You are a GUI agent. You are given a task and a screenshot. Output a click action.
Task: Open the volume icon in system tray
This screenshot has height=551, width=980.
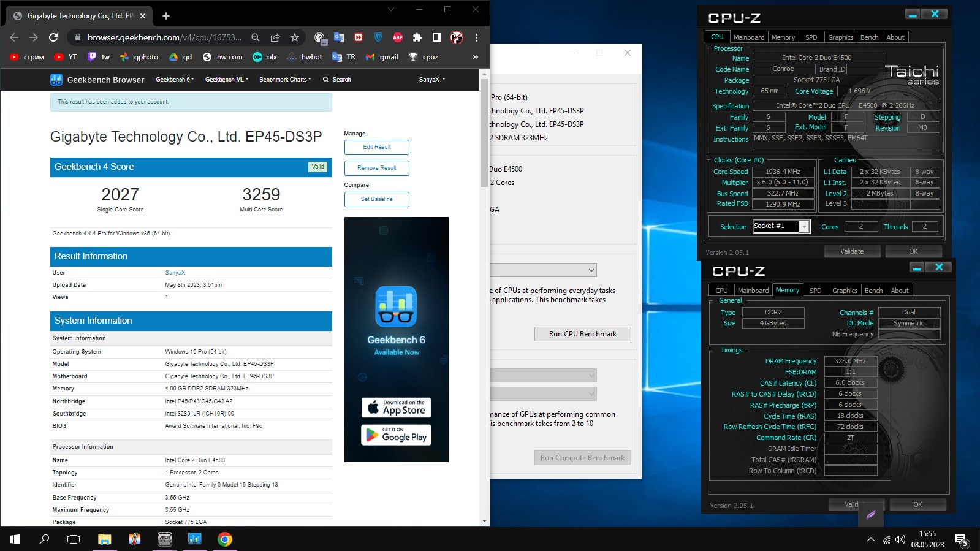click(x=900, y=539)
